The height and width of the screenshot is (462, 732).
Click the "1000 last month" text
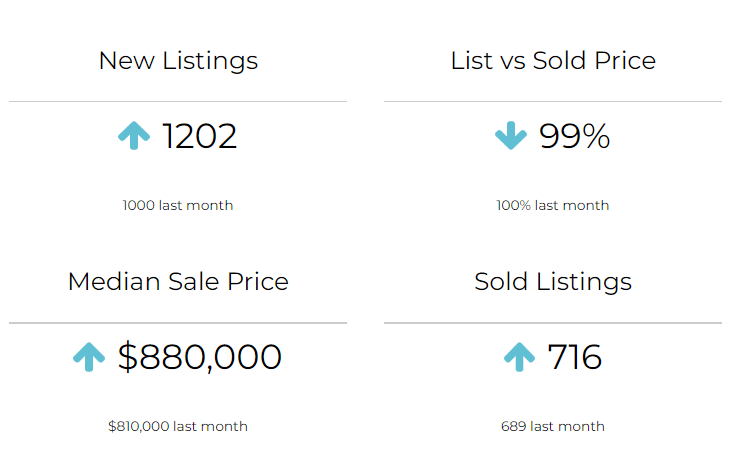tap(178, 205)
